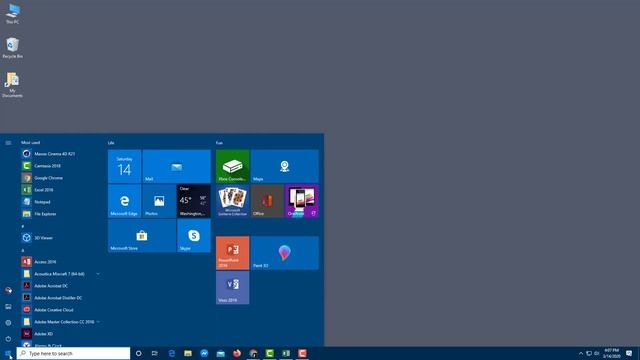The height and width of the screenshot is (360, 640).
Task: Open Access 2016 in the app list
Action: 60,262
